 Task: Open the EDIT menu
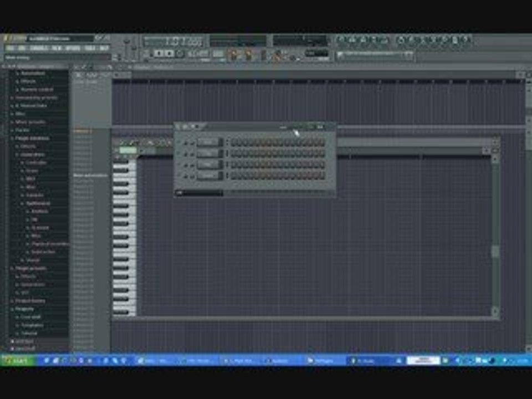pos(22,48)
